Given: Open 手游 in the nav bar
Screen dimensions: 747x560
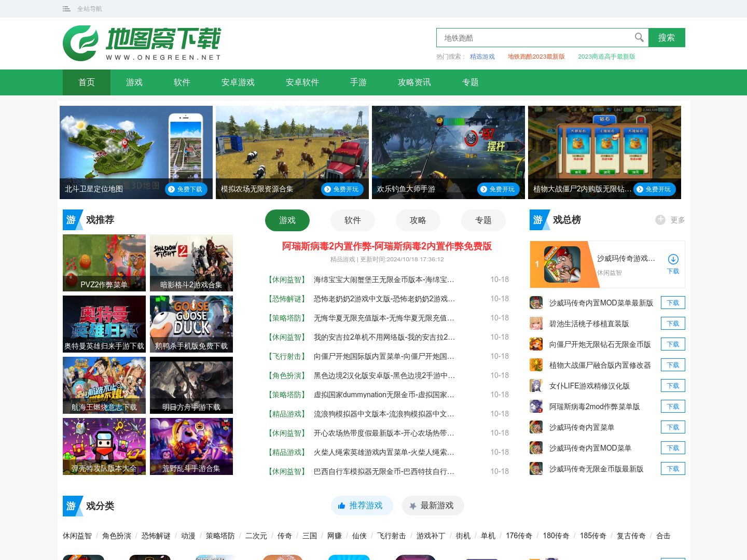Looking at the screenshot, I should point(358,82).
